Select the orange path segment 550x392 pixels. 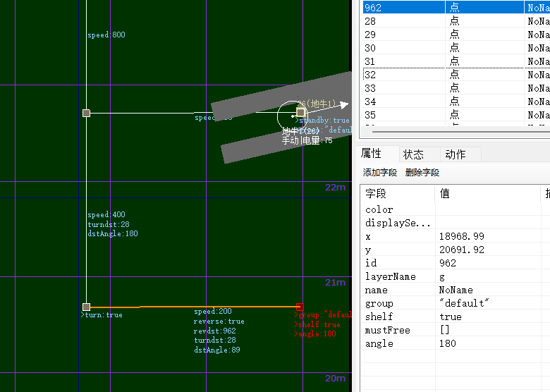tap(212, 307)
